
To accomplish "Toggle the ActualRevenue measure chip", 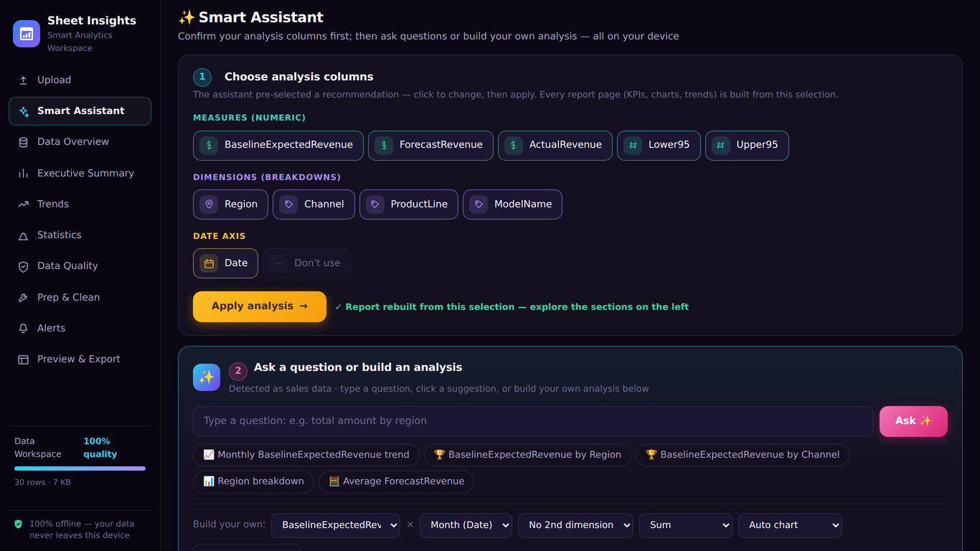I will point(555,146).
